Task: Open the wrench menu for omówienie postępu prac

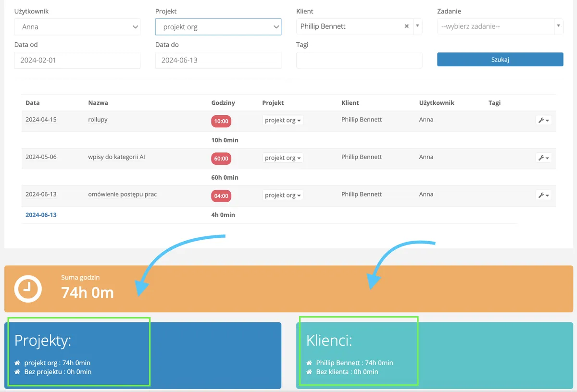Action: click(x=543, y=195)
